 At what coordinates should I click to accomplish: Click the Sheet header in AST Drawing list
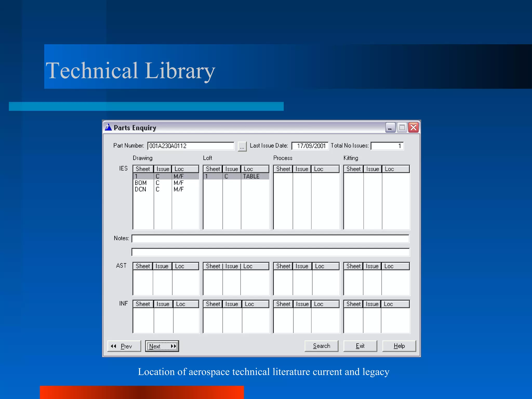pos(143,266)
